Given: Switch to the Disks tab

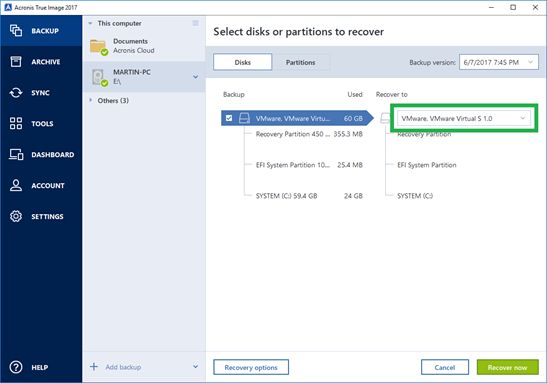Looking at the screenshot, I should tap(242, 62).
